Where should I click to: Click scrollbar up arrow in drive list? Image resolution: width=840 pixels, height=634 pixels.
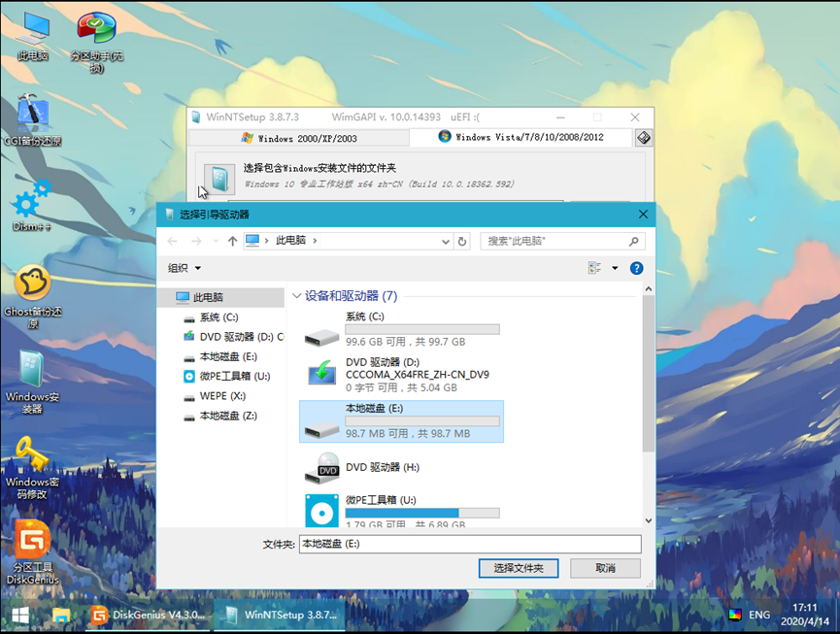(x=649, y=289)
